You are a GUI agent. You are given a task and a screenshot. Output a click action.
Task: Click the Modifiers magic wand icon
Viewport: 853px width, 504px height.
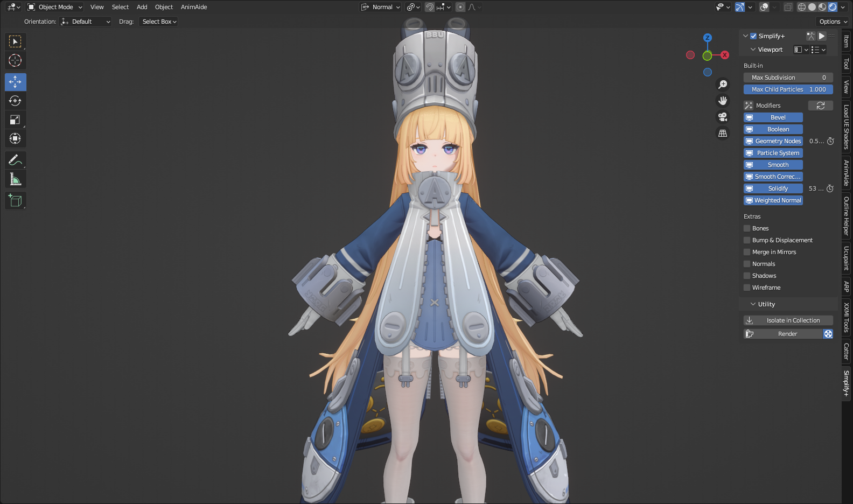pyautogui.click(x=749, y=106)
